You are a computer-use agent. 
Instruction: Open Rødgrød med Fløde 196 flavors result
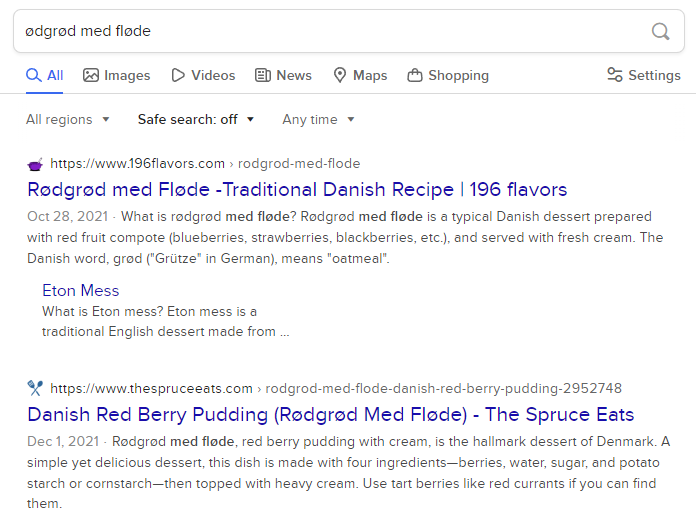pos(297,190)
